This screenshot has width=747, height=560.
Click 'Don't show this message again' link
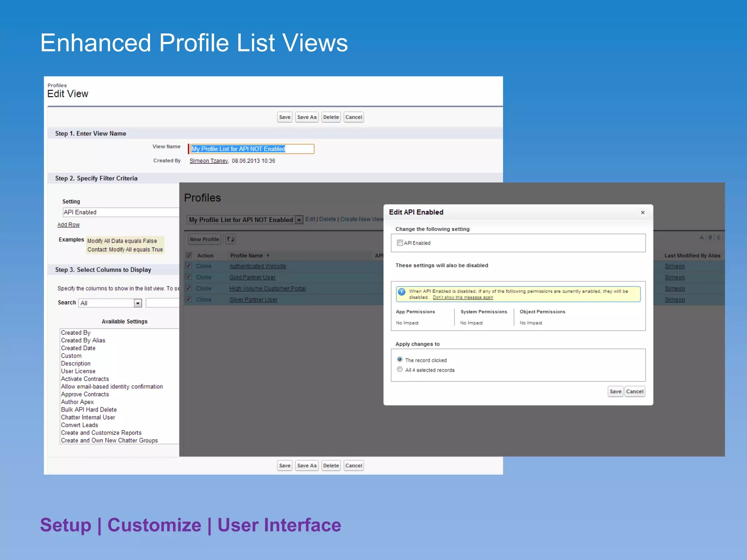coord(463,297)
